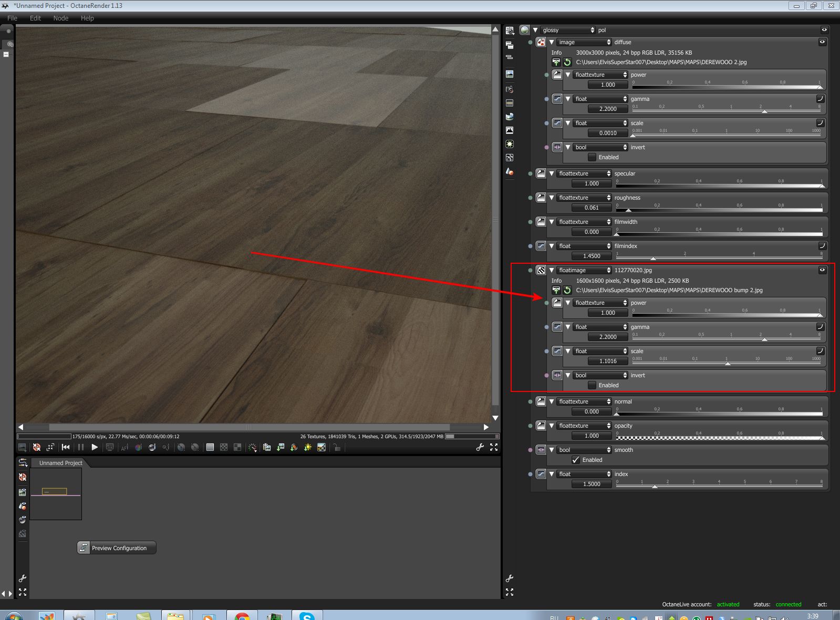Collapse the glossy pol material node triangle
The width and height of the screenshot is (840, 620).
point(535,30)
